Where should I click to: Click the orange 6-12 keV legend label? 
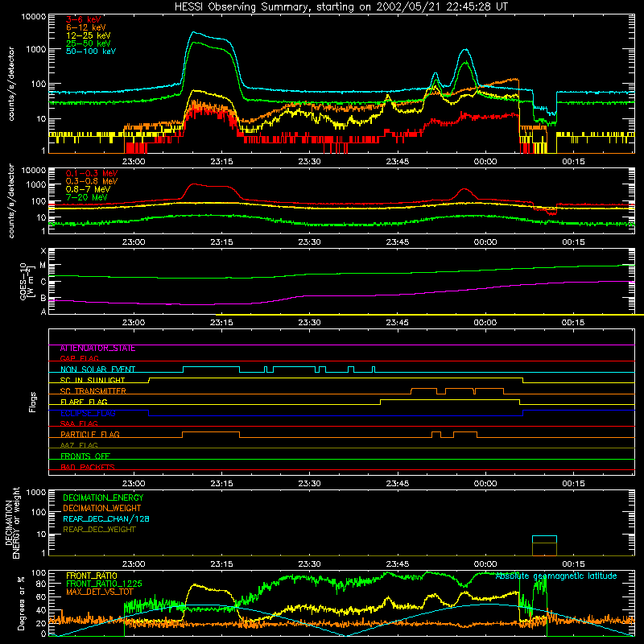[86, 27]
